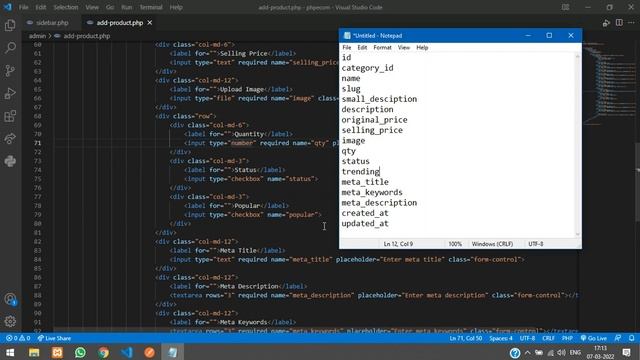Click the admin breadcrumb segment
The image size is (640, 360).
tap(37, 36)
